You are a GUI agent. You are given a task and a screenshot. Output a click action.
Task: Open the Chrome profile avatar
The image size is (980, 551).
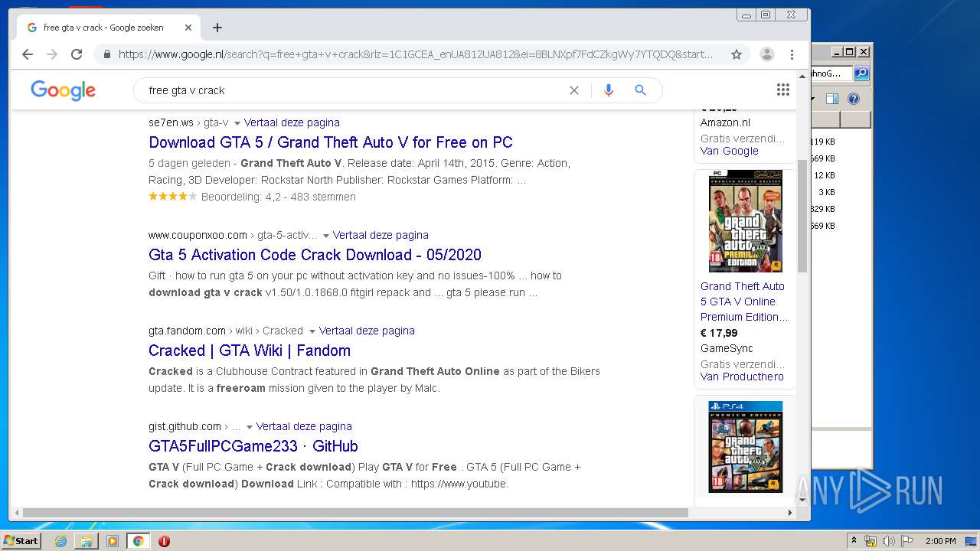click(766, 54)
